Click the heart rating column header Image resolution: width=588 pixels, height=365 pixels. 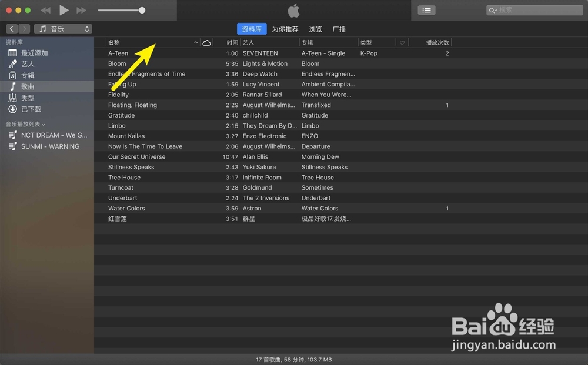[401, 42]
